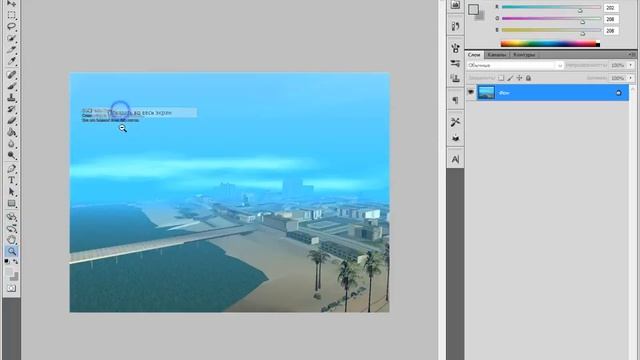Click the Color panel foreground swatch

(473, 9)
